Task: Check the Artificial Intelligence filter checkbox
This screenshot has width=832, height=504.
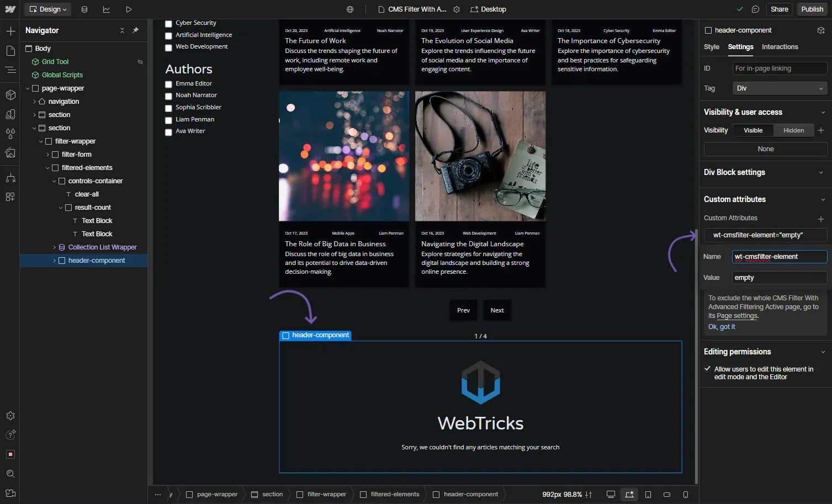Action: pos(169,36)
